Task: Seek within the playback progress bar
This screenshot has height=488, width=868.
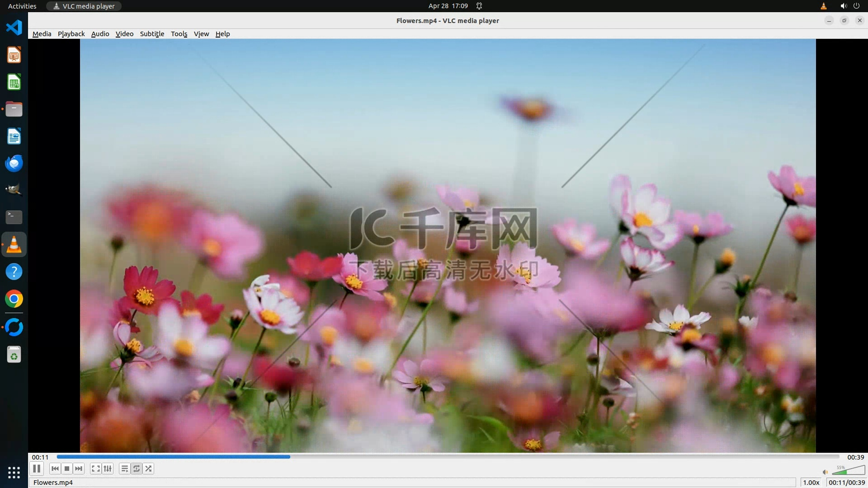Action: click(x=448, y=457)
